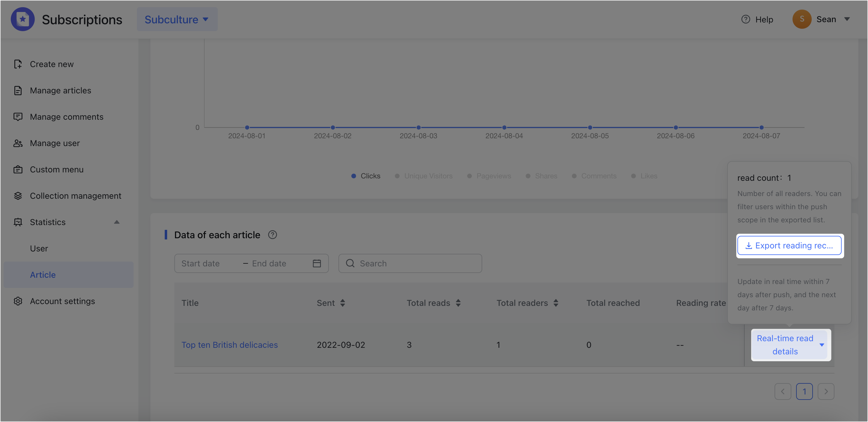The height and width of the screenshot is (422, 868).
Task: Select Custom menu in sidebar
Action: (x=57, y=169)
